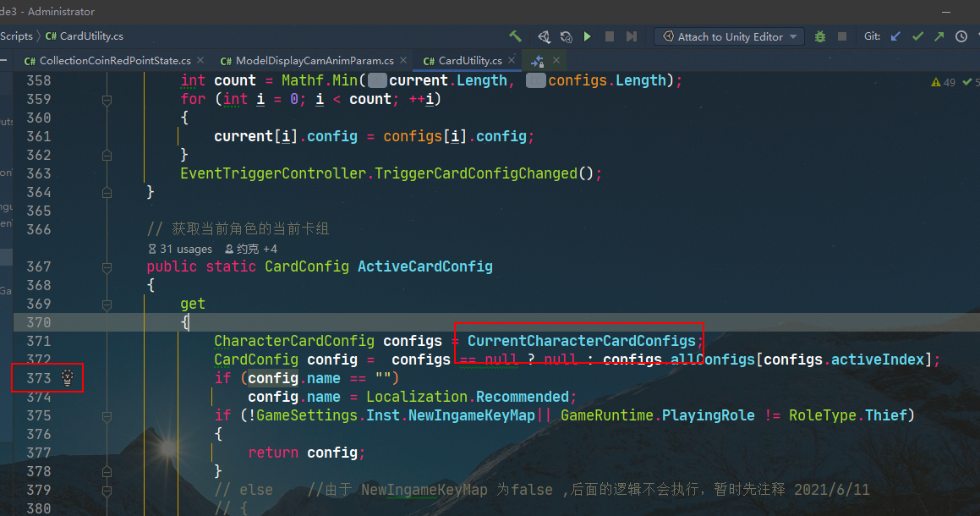The width and height of the screenshot is (980, 516).
Task: Select the CardUtility.cs editor tab
Action: pyautogui.click(x=463, y=61)
